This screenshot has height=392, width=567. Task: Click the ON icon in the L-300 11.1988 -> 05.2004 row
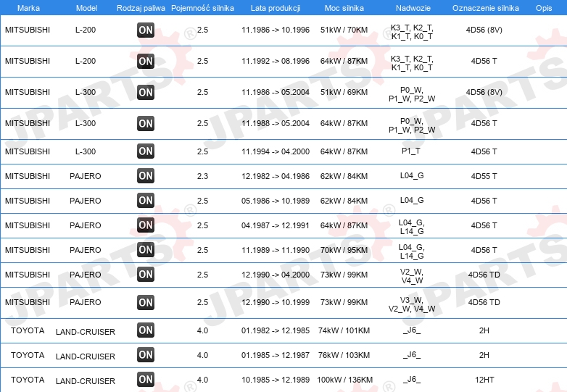click(146, 124)
